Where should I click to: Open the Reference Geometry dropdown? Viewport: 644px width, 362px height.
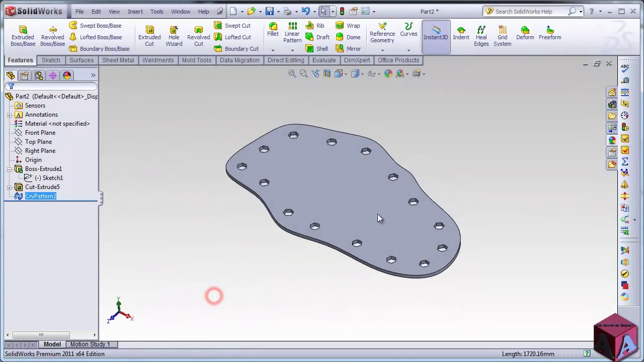[x=382, y=50]
